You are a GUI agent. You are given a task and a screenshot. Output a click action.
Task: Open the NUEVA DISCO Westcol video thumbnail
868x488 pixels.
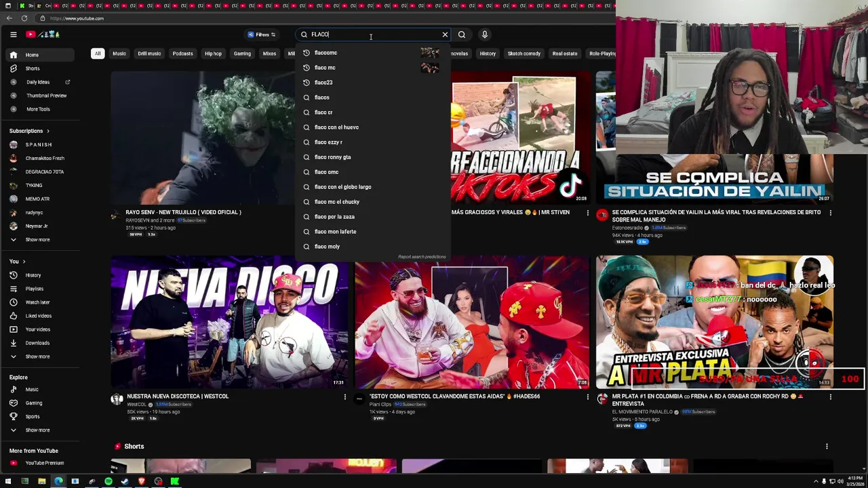pos(230,322)
